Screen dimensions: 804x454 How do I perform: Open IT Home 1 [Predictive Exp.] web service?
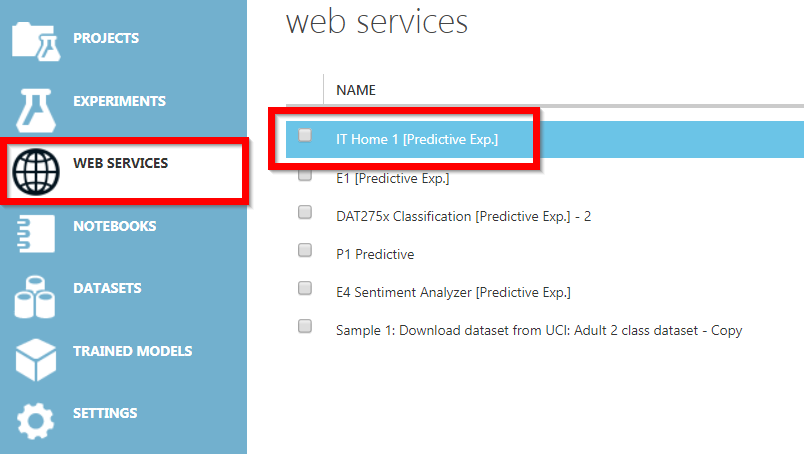[417, 140]
